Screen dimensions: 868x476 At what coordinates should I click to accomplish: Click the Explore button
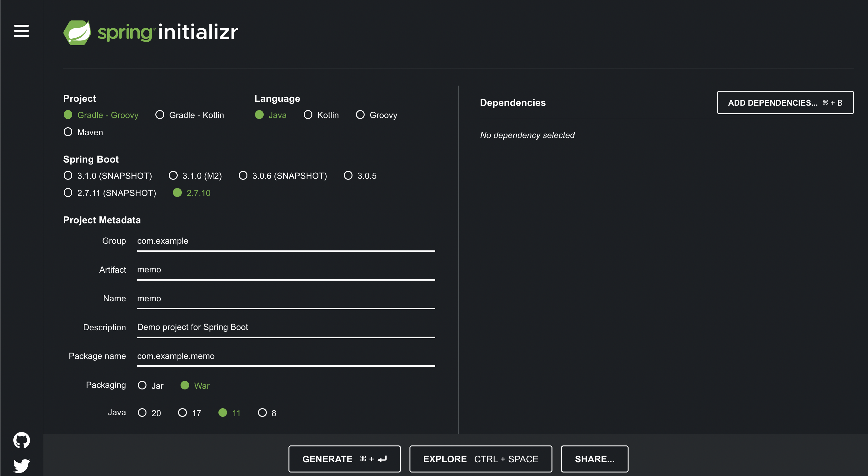coord(480,459)
